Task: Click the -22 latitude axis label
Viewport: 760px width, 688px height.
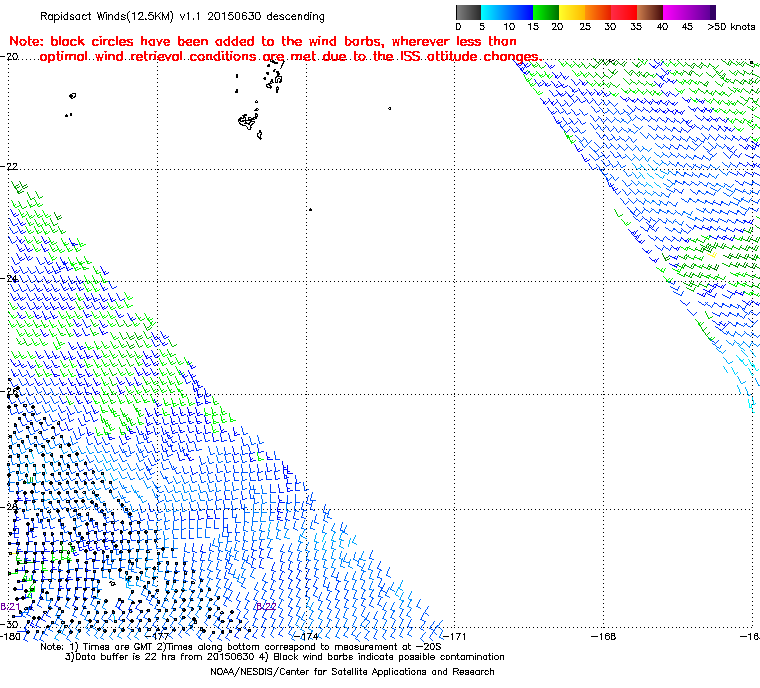Action: pyautogui.click(x=9, y=166)
